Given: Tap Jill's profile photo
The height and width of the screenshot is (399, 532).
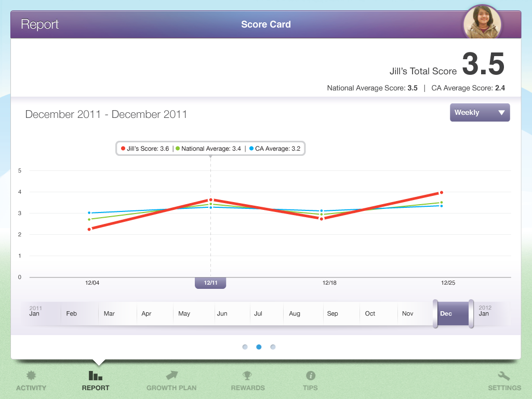Looking at the screenshot, I should pos(482,23).
